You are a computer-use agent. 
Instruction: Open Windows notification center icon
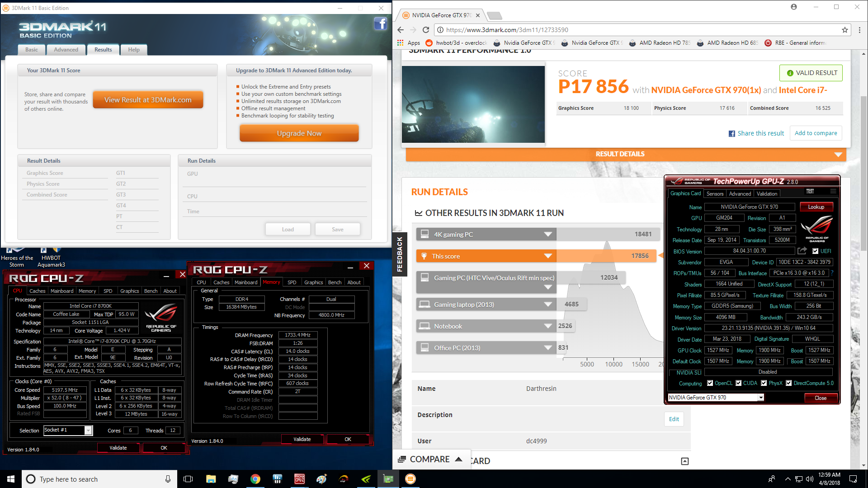pyautogui.click(x=853, y=479)
